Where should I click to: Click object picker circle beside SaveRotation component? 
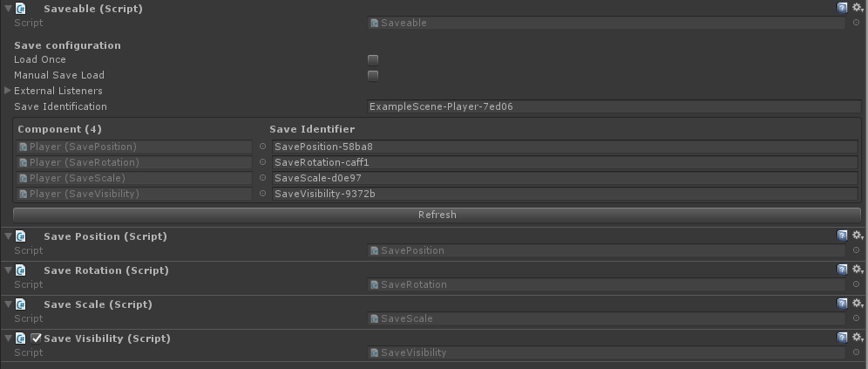(263, 162)
